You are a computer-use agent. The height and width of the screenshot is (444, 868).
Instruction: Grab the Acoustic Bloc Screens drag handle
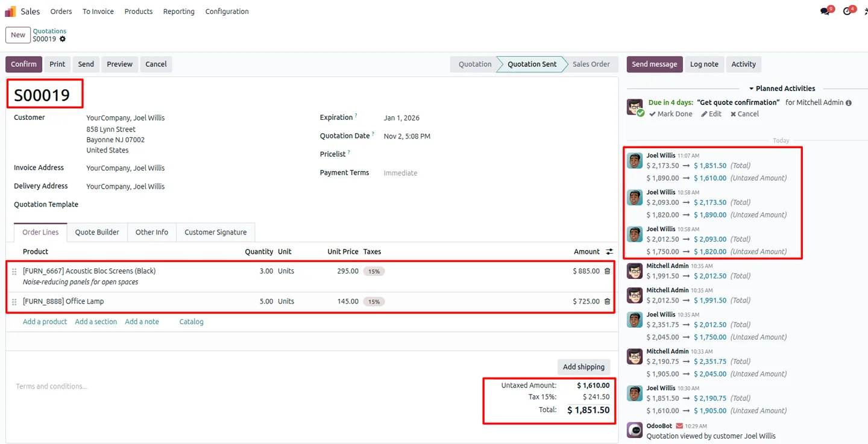click(14, 272)
